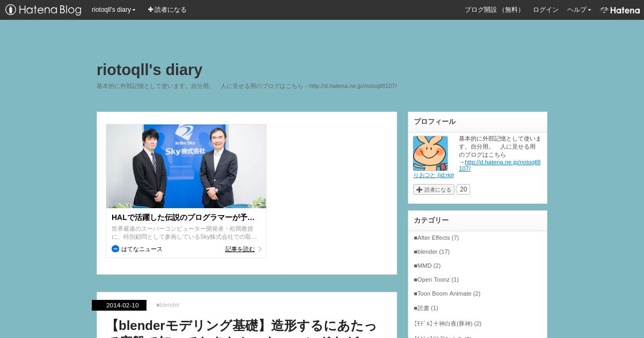Viewport: 644px width, 338px height.
Task: Click the blender tag above the post title
Action: [x=168, y=305]
